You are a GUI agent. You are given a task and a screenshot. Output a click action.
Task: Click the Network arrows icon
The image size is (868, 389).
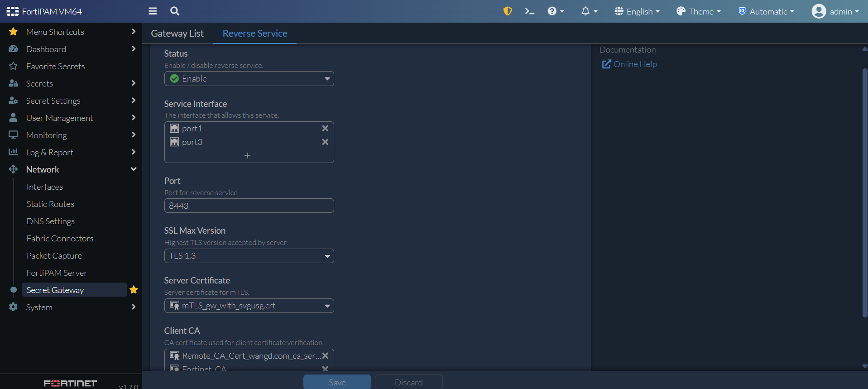(13, 169)
